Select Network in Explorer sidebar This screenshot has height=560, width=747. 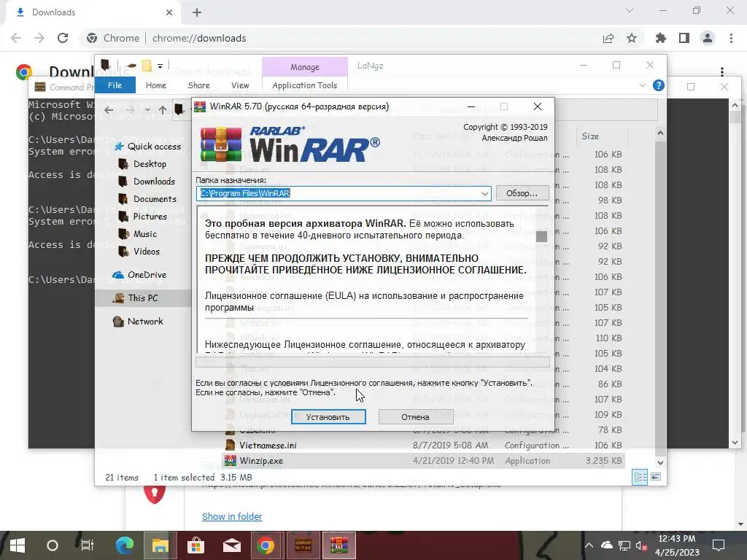(x=145, y=322)
